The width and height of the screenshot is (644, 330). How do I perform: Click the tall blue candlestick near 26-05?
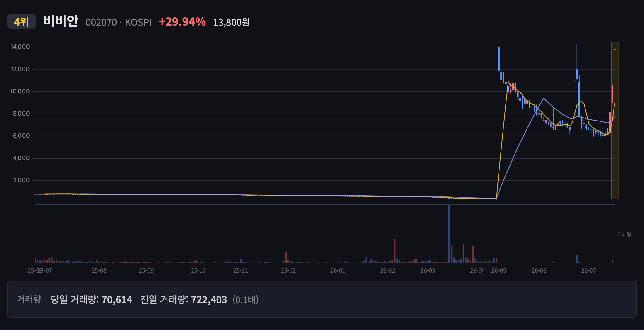coord(499,59)
